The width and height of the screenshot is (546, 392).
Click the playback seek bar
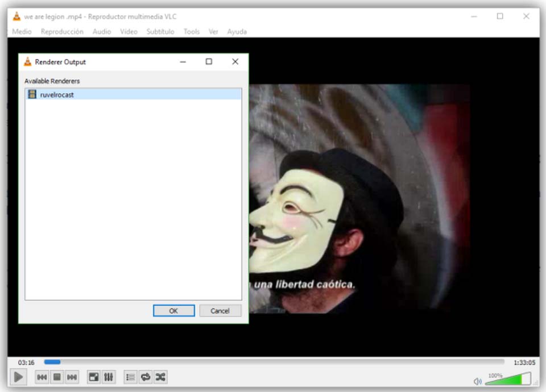pyautogui.click(x=274, y=362)
